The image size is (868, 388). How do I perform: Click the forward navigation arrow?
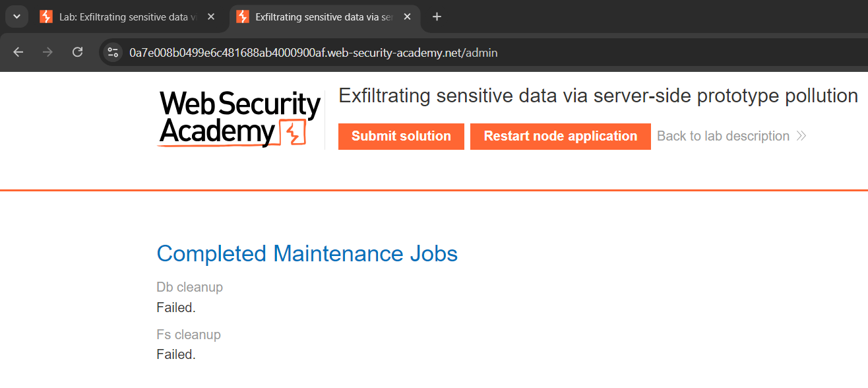(47, 52)
